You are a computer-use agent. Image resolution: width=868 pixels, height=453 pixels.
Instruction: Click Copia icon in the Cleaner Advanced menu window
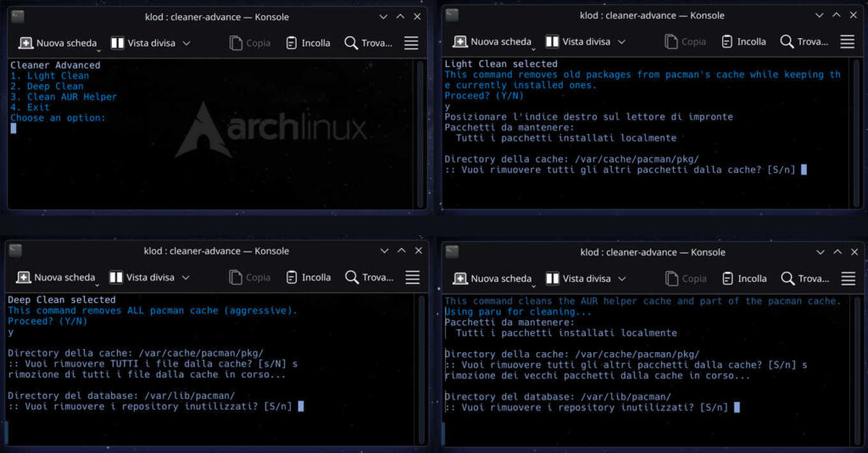pos(236,43)
